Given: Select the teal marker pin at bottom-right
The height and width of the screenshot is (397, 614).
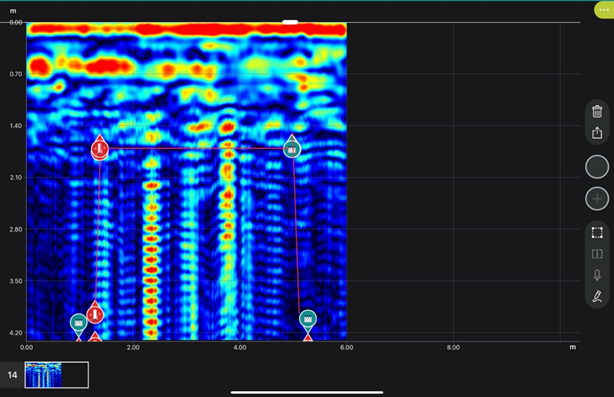Looking at the screenshot, I should 308,319.
